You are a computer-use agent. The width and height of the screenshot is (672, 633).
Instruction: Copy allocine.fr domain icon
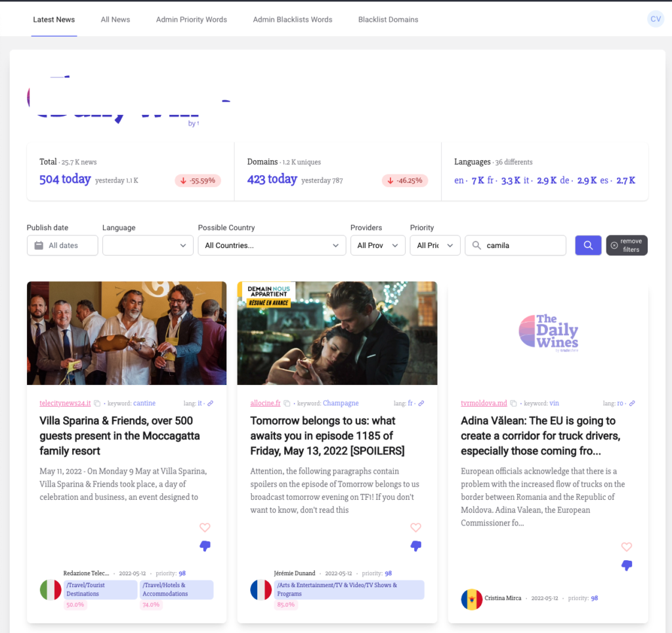pos(287,403)
